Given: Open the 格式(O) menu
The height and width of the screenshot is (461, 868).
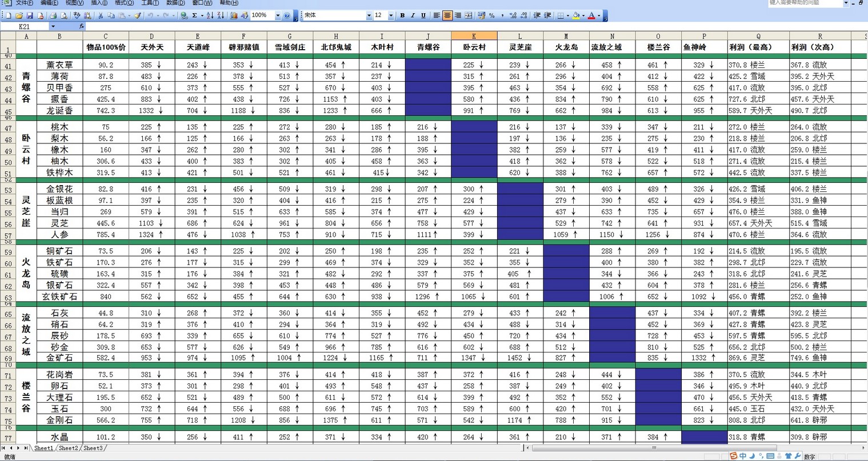Looking at the screenshot, I should coord(124,3).
